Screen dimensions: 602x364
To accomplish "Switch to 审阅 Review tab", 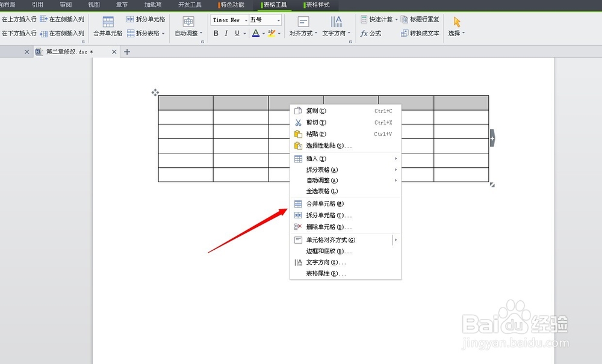I will [66, 5].
